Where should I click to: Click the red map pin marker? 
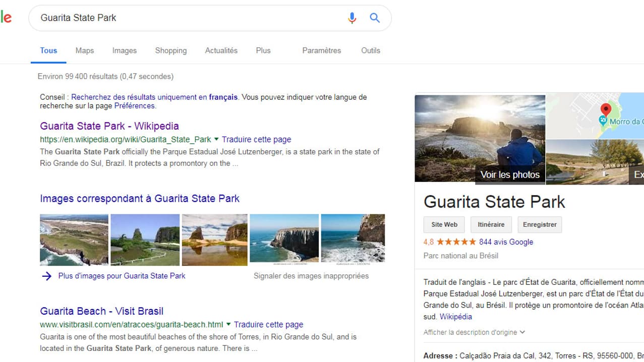click(605, 109)
